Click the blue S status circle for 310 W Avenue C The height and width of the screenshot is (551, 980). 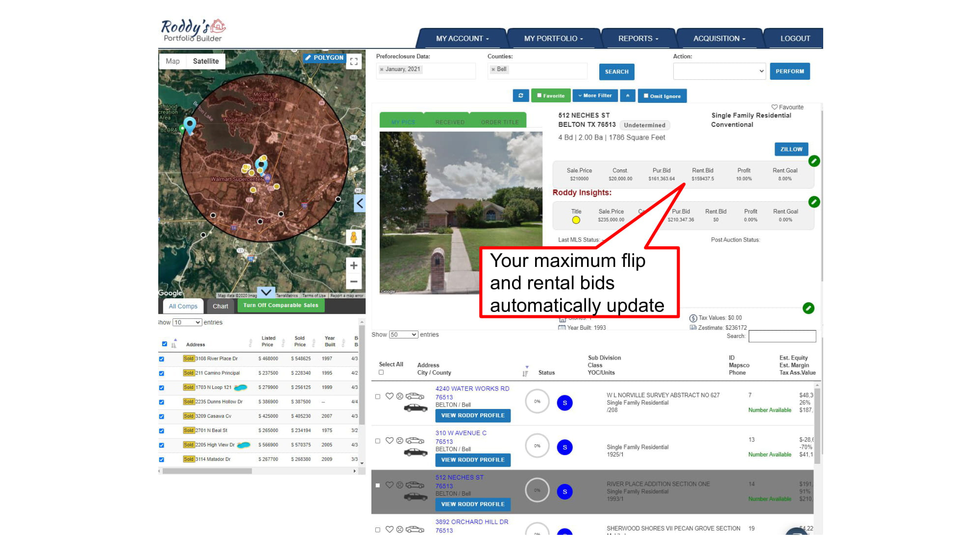click(x=564, y=447)
